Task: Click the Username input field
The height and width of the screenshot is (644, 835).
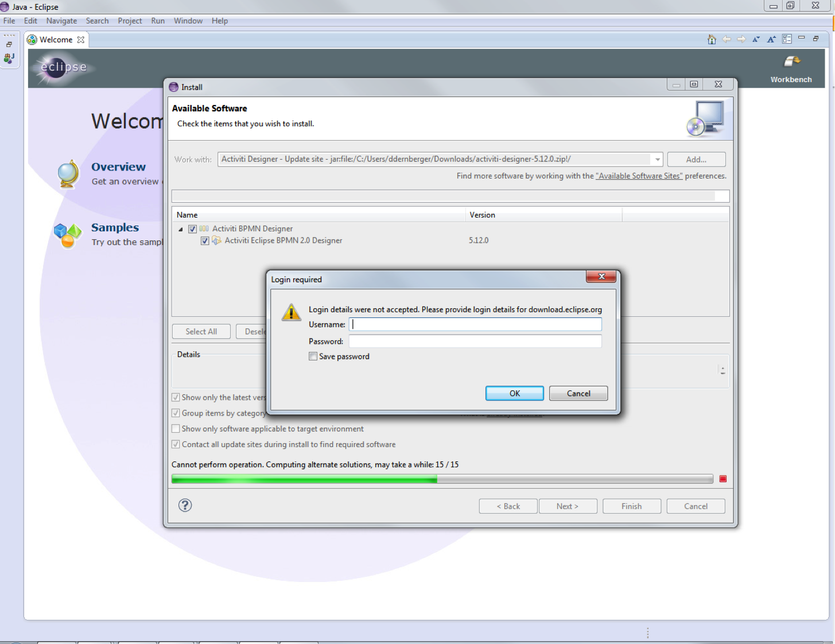Action: tap(475, 324)
